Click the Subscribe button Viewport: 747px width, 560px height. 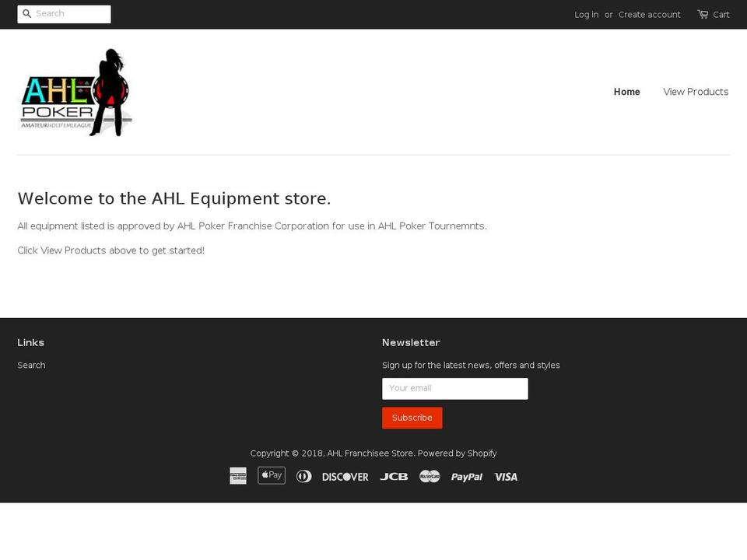click(x=412, y=418)
